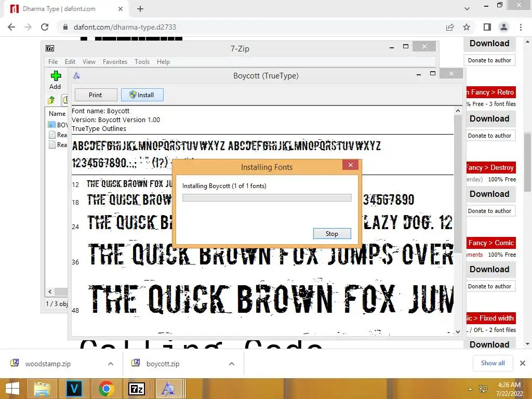Viewport: 532px width, 399px height.
Task: Open the Favorites menu in 7-Zip
Action: [x=115, y=62]
